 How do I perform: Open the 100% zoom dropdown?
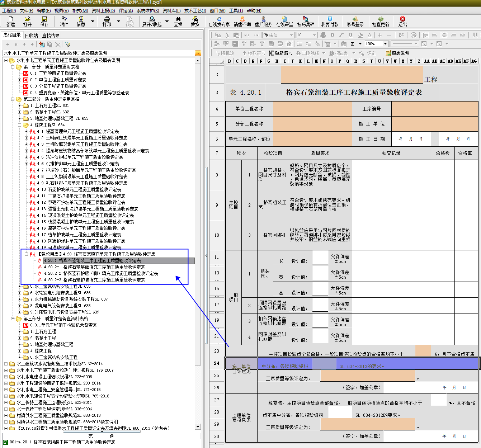[386, 44]
